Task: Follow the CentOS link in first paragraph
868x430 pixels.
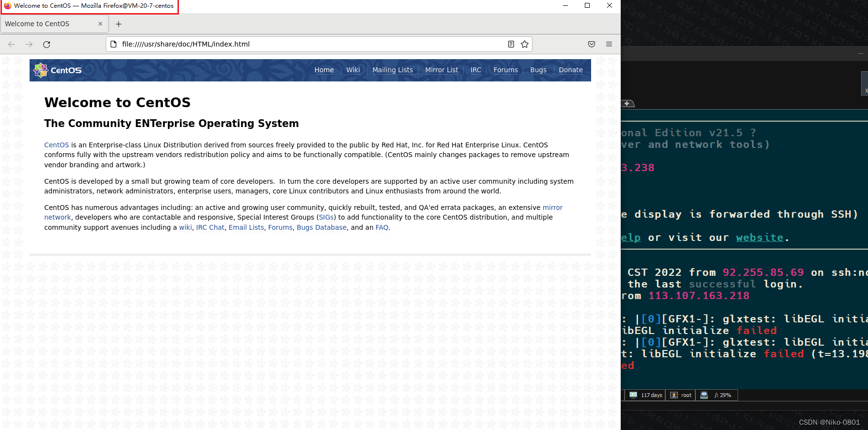Action: coord(56,145)
